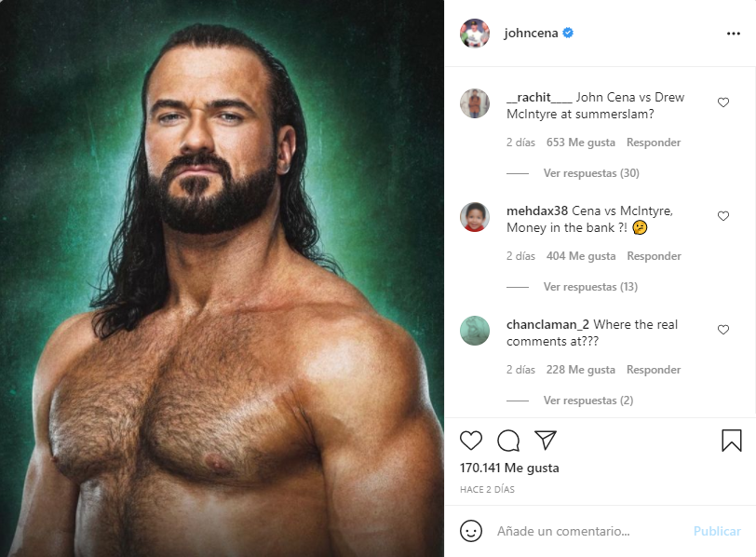Image resolution: width=756 pixels, height=557 pixels.
Task: Like chanclaman_2's comment heart
Action: 723,329
